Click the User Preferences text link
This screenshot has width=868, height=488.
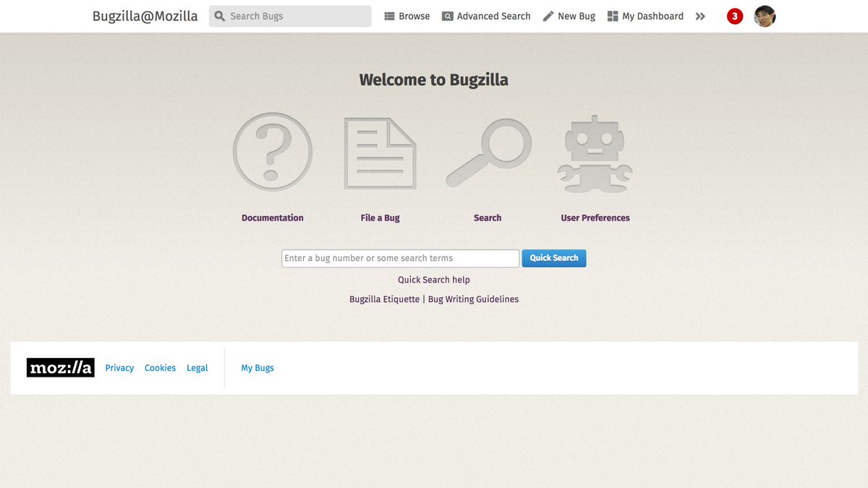point(595,218)
